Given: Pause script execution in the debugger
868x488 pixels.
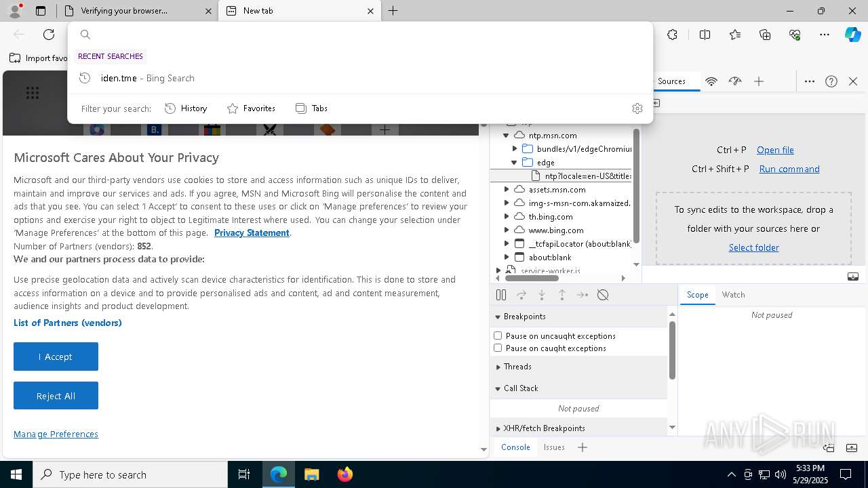Looking at the screenshot, I should (x=501, y=295).
